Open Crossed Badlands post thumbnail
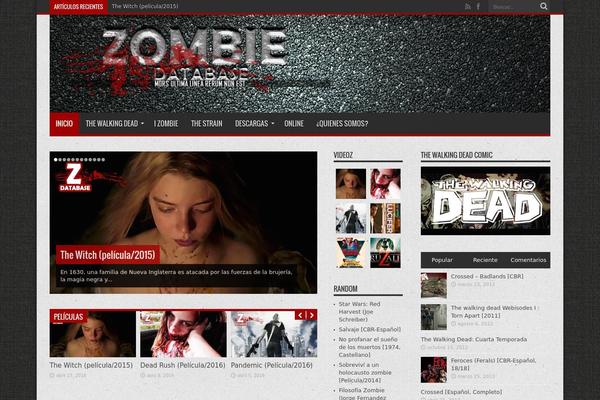The image size is (600, 400). [434, 285]
